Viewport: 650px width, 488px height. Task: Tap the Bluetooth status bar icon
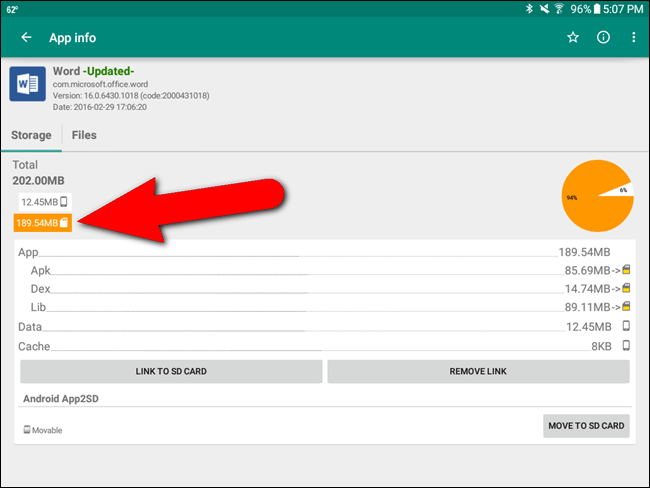tap(529, 9)
